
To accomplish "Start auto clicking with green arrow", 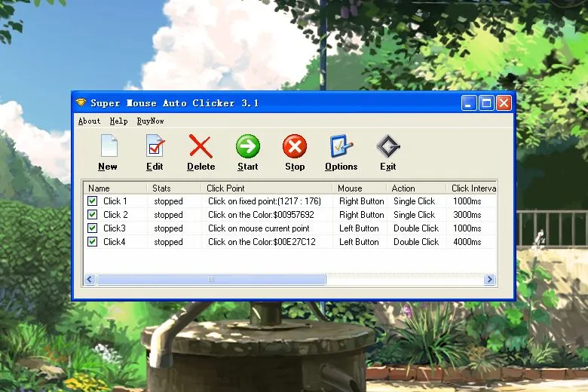I will point(248,152).
